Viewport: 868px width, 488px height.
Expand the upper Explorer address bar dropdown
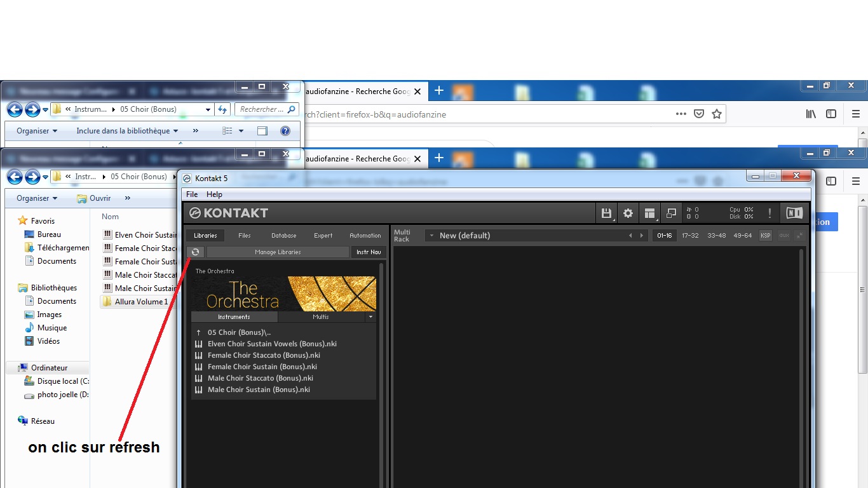pyautogui.click(x=208, y=109)
